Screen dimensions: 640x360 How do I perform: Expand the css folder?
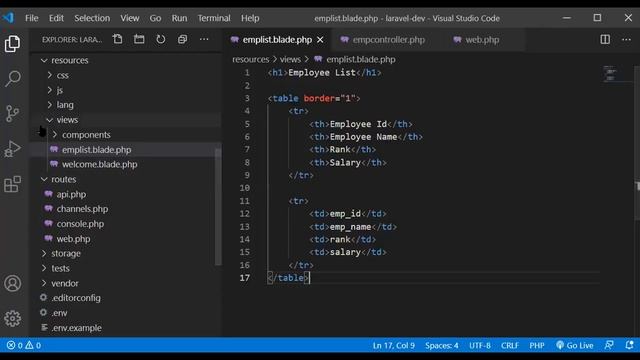coord(62,75)
